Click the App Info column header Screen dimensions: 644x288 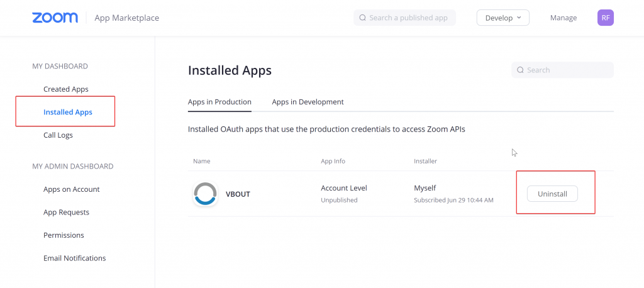[333, 161]
